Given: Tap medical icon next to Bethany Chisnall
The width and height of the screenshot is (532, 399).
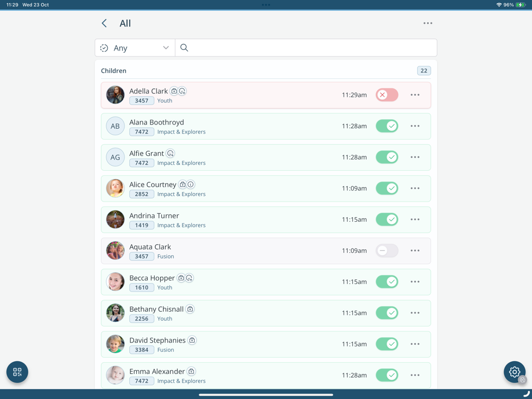Looking at the screenshot, I should [x=190, y=309].
